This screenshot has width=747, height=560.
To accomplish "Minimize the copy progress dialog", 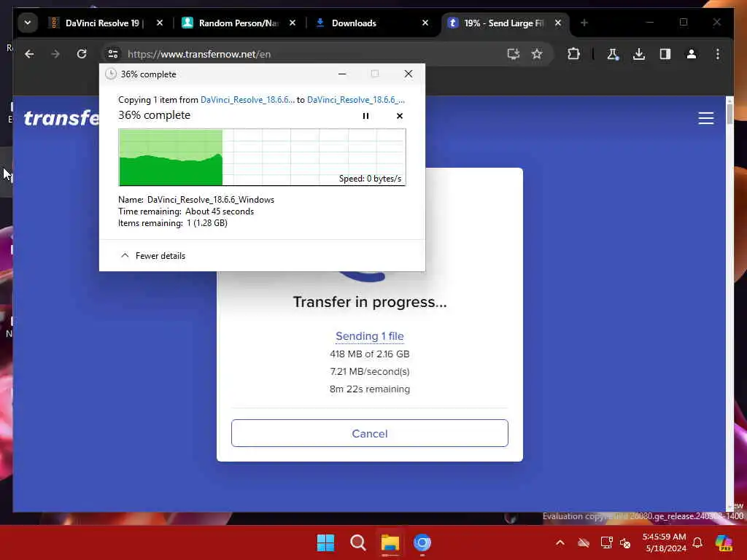I will click(342, 74).
